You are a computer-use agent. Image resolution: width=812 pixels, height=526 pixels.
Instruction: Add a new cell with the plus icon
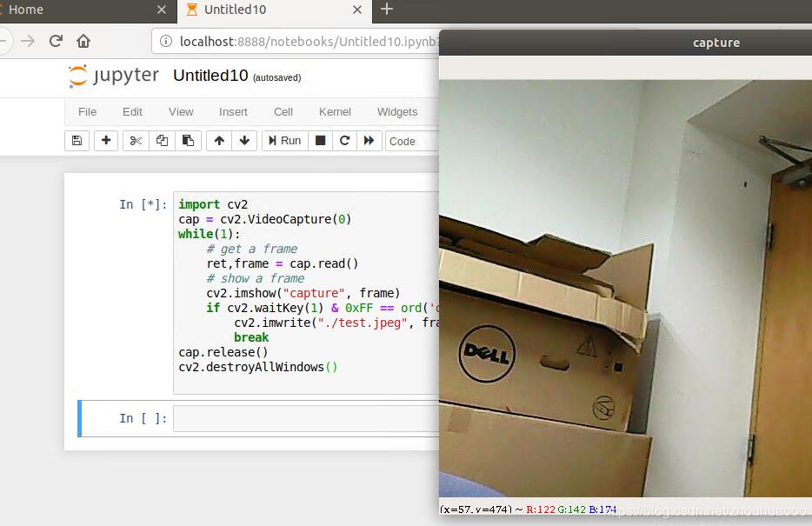(105, 140)
